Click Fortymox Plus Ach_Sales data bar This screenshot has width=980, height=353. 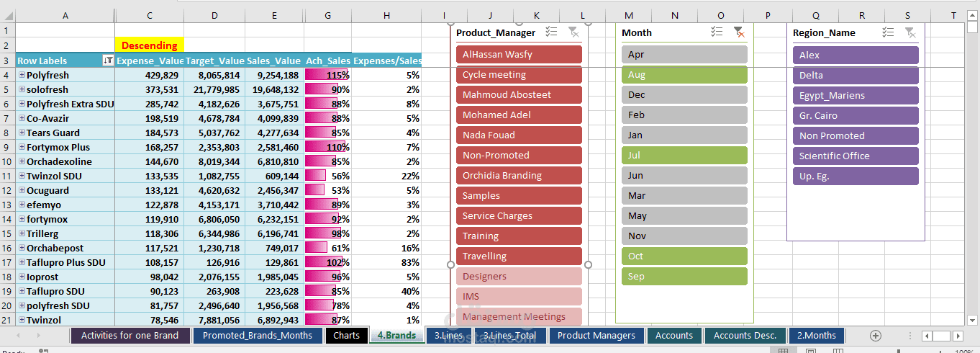point(327,148)
